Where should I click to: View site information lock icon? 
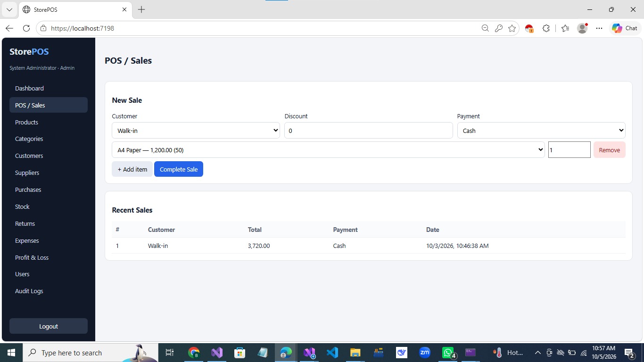point(43,28)
